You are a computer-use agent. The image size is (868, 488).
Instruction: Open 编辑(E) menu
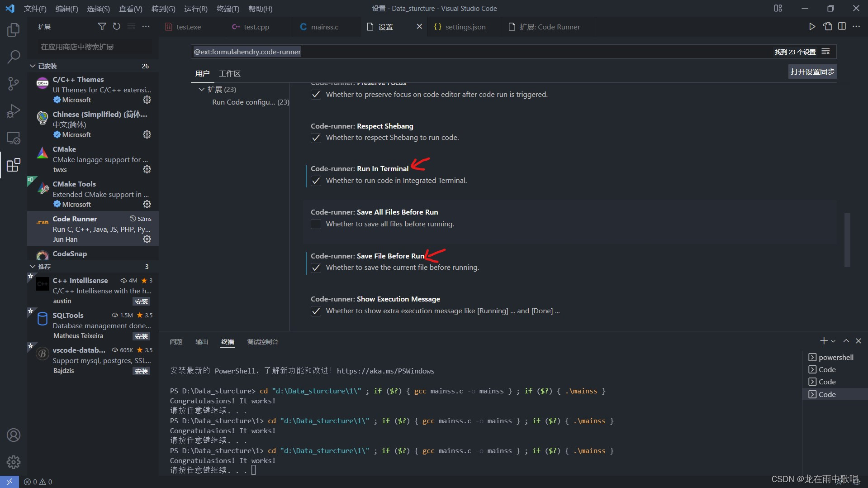point(66,9)
